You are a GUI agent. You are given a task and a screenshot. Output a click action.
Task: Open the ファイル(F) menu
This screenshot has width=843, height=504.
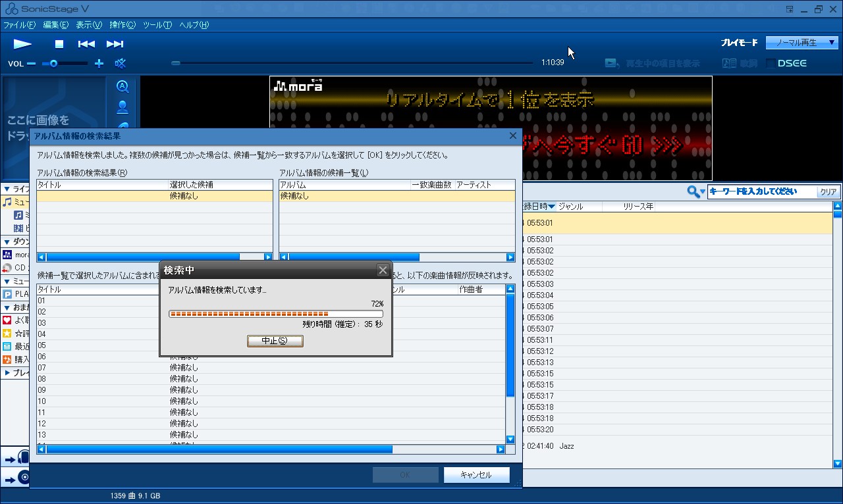click(19, 25)
